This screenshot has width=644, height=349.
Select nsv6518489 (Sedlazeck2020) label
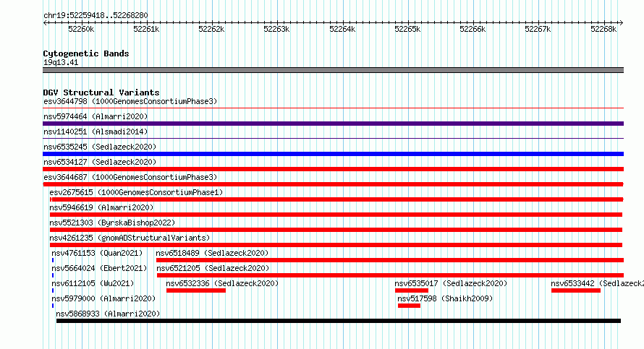pos(212,253)
